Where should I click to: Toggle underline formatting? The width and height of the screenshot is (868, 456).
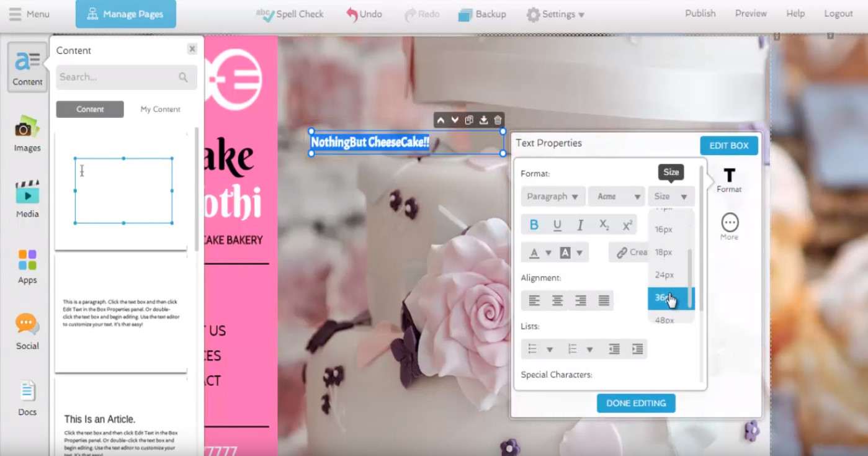(x=557, y=225)
